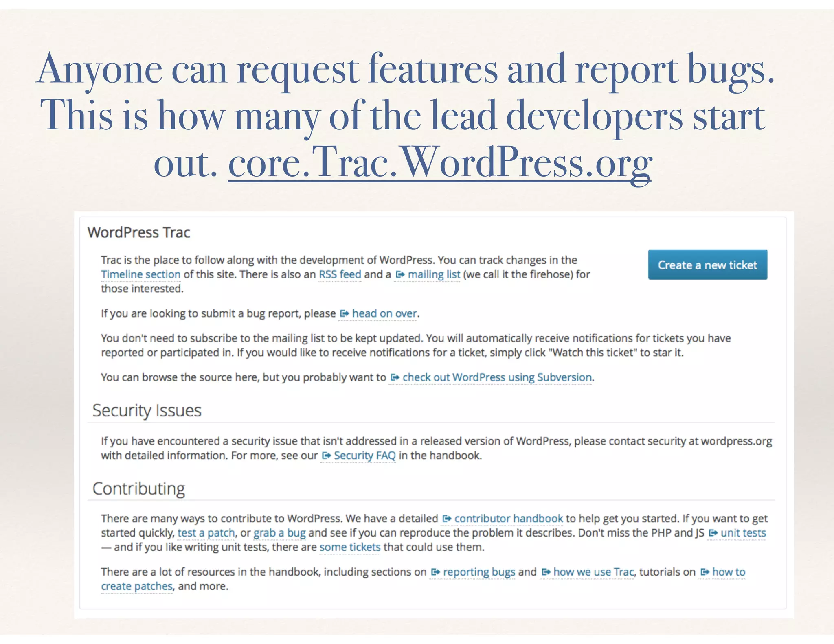Click the Create a new ticket button

[707, 265]
